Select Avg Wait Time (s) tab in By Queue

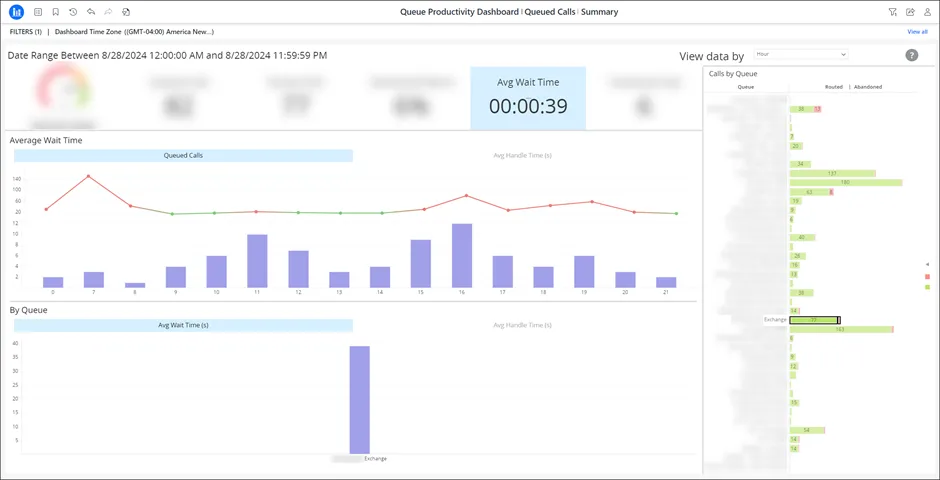coord(183,325)
